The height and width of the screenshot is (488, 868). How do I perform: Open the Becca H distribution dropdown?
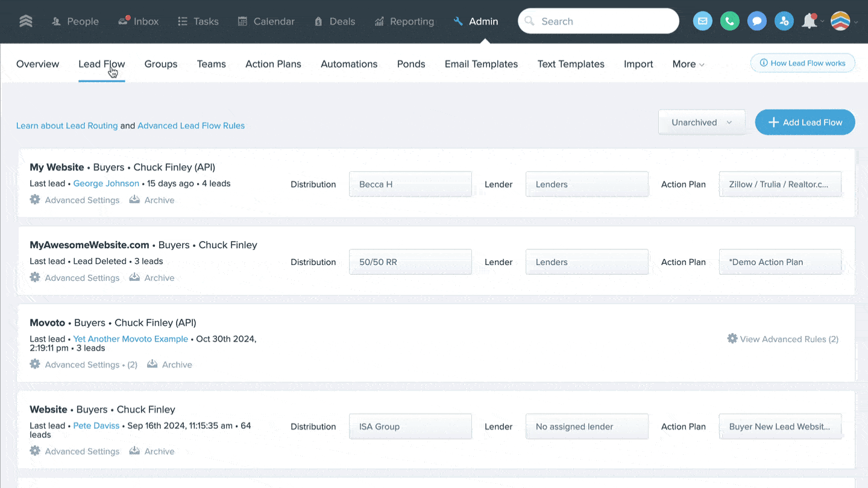point(410,184)
